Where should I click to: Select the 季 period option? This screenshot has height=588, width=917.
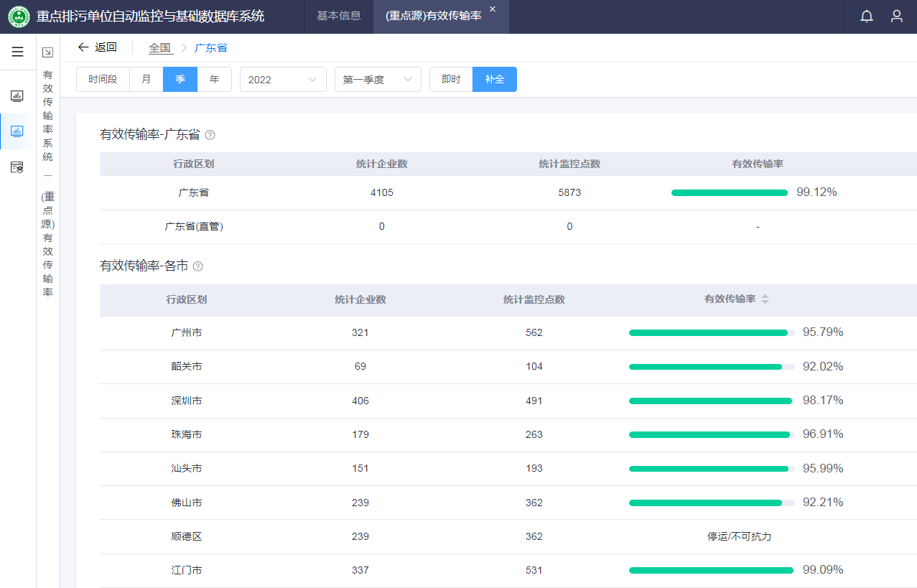[x=180, y=79]
